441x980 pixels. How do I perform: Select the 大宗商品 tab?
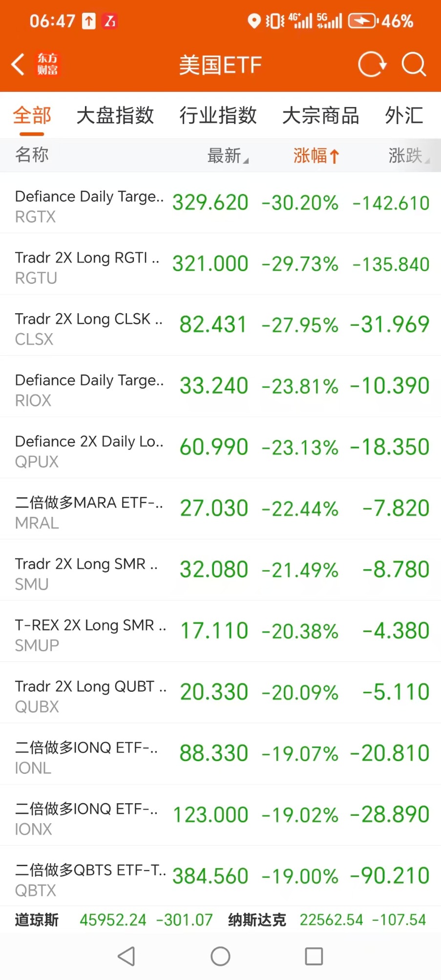pyautogui.click(x=320, y=116)
